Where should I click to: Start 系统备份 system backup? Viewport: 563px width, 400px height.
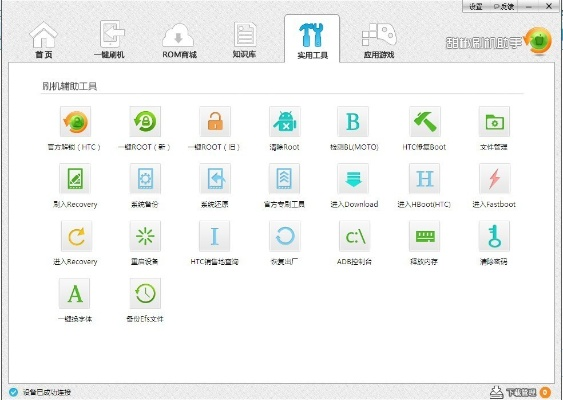click(x=145, y=179)
